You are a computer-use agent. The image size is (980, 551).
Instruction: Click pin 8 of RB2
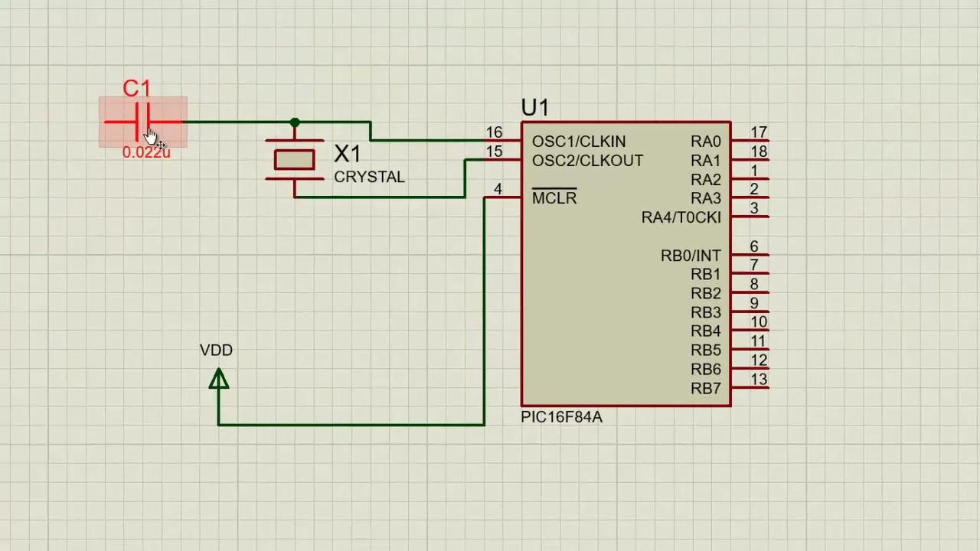pyautogui.click(x=750, y=292)
